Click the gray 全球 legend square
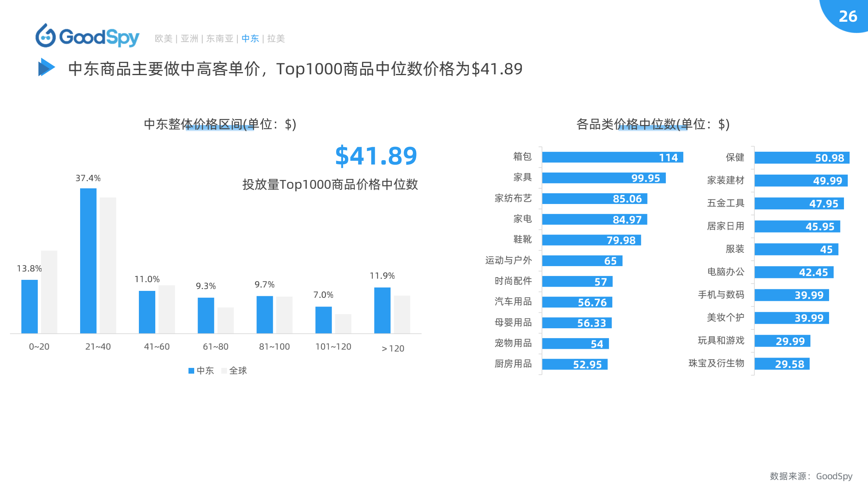 tap(224, 371)
